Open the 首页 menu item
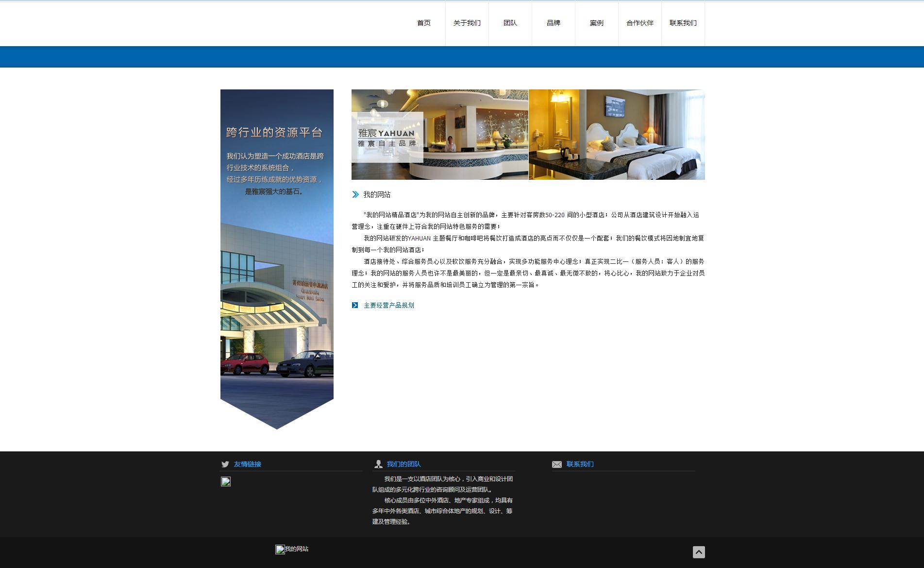The height and width of the screenshot is (568, 924). point(423,23)
